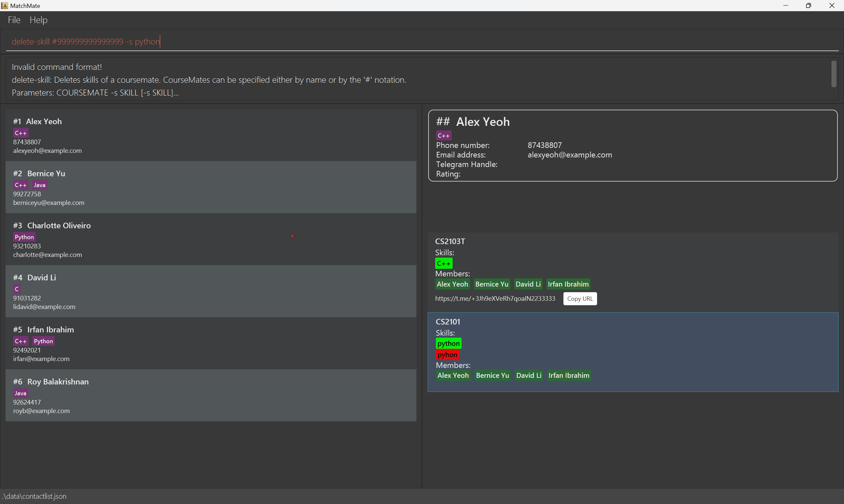Click the Copy URL button
Screen dimensions: 844x504
coord(580,298)
